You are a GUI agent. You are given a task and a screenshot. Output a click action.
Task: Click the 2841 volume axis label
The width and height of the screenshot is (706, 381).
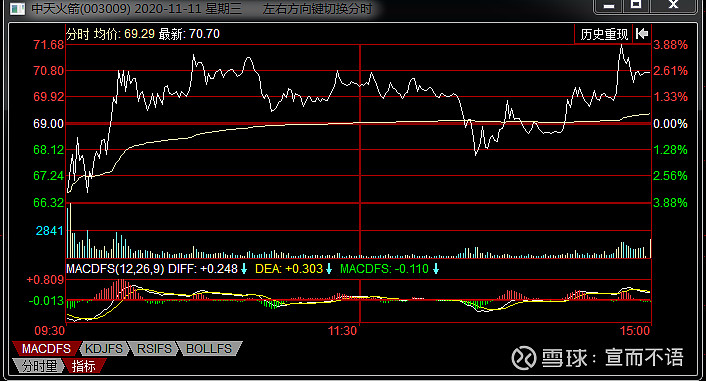click(x=50, y=231)
